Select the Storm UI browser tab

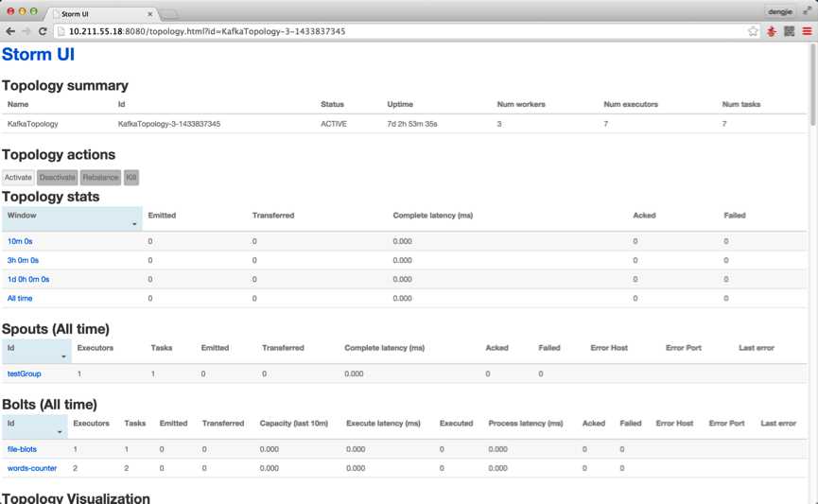(102, 14)
